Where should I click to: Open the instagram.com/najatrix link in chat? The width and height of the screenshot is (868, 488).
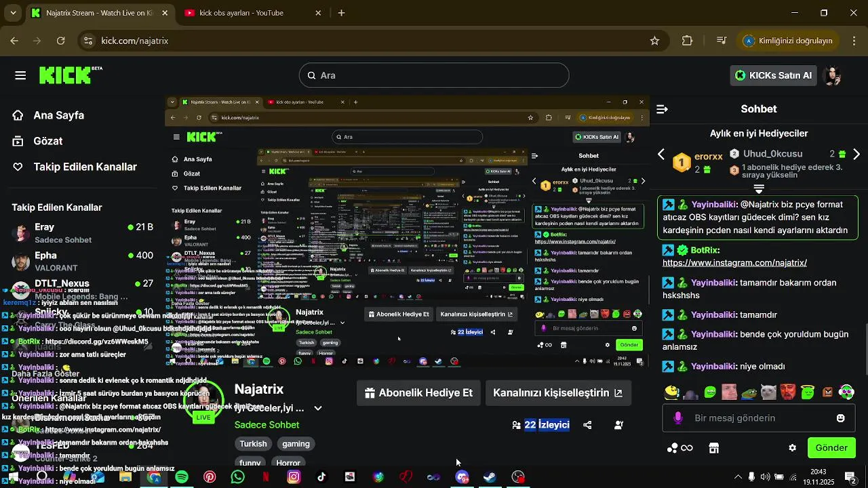[x=734, y=263]
